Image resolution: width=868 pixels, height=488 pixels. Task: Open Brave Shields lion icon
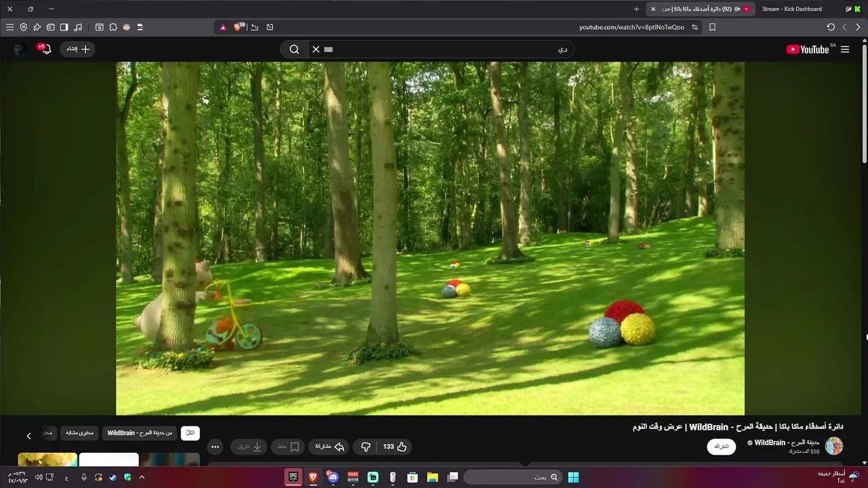coord(239,27)
